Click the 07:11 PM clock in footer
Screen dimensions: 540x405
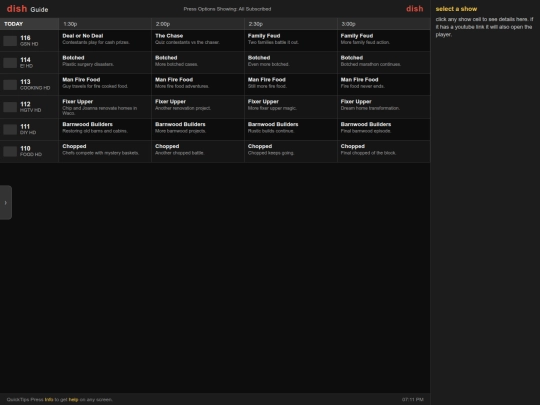[413, 399]
